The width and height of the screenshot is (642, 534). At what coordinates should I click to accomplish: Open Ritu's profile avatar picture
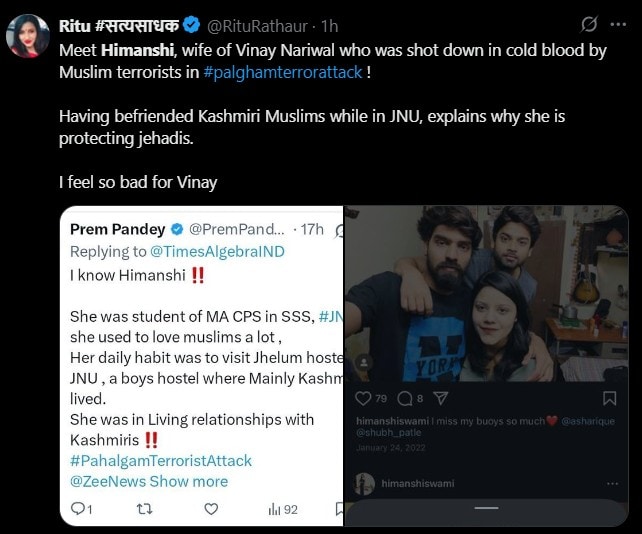coord(28,36)
